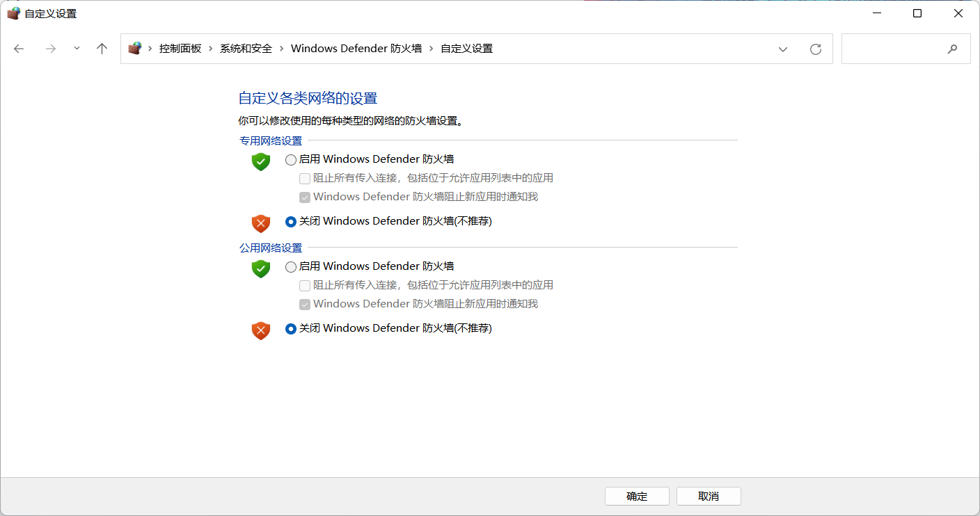The height and width of the screenshot is (516, 980).
Task: Expand chevron before 控制面板 breadcrumb
Action: 150,49
